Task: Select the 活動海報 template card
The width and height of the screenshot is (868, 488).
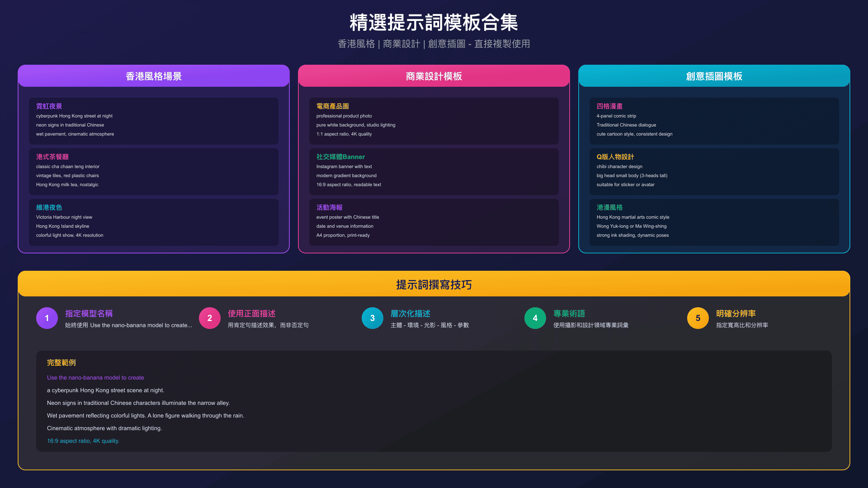Action: point(329,207)
